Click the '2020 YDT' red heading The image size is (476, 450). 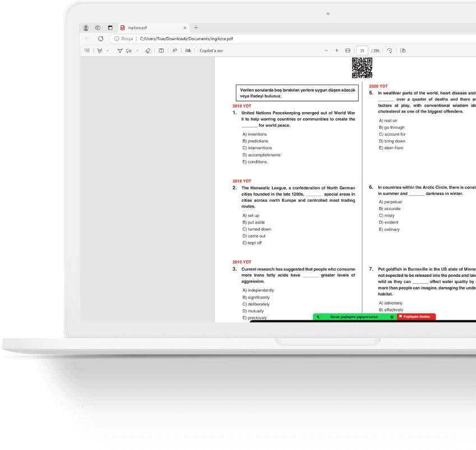tap(378, 86)
